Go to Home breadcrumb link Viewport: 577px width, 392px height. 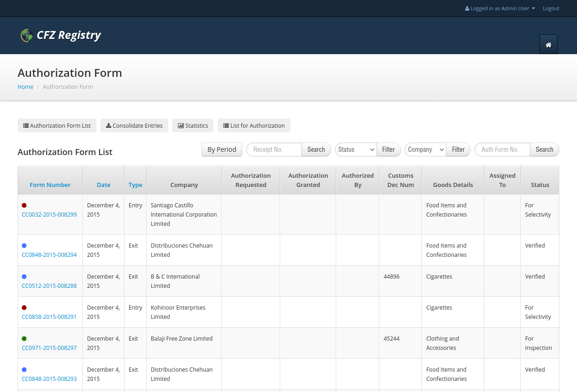pos(25,87)
